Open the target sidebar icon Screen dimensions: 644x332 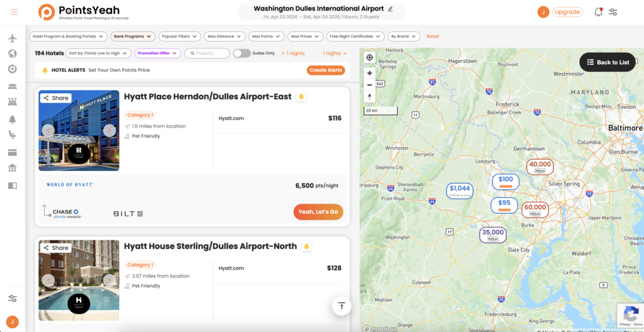13,69
